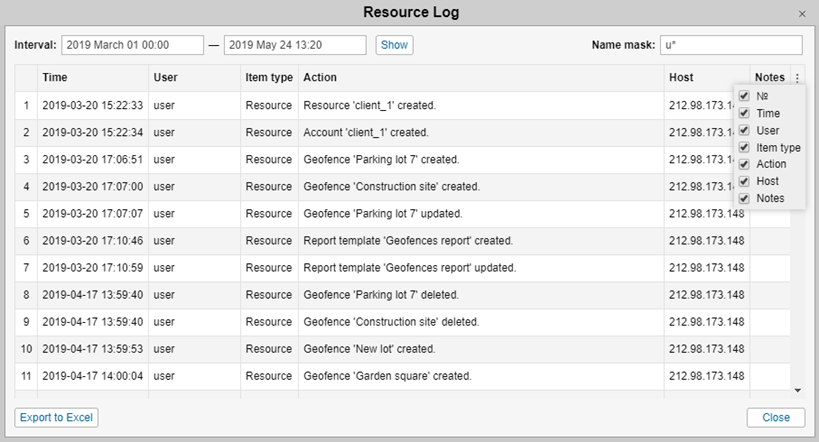
Task: Focus the Name mask input field
Action: tap(731, 45)
